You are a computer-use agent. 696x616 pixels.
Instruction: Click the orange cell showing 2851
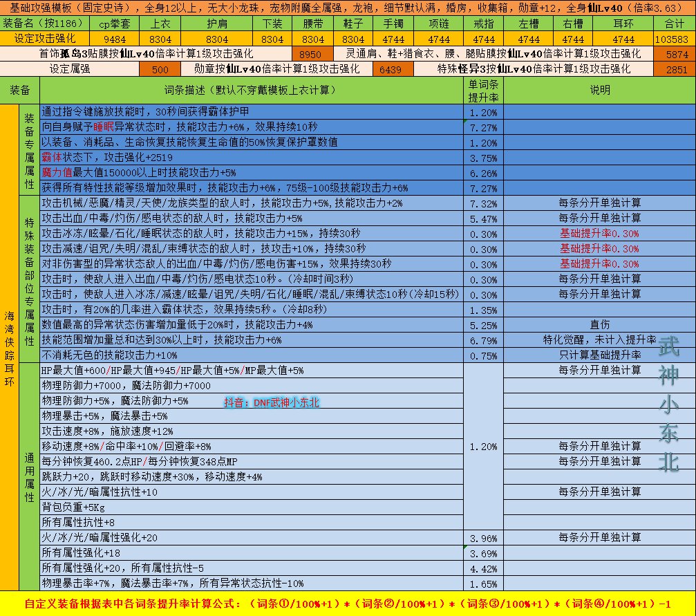pos(675,69)
